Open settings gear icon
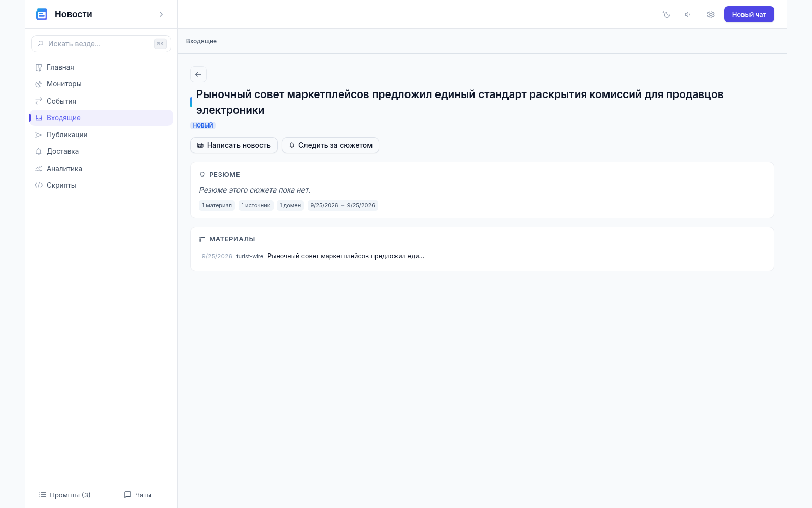Image resolution: width=812 pixels, height=508 pixels. pos(710,14)
